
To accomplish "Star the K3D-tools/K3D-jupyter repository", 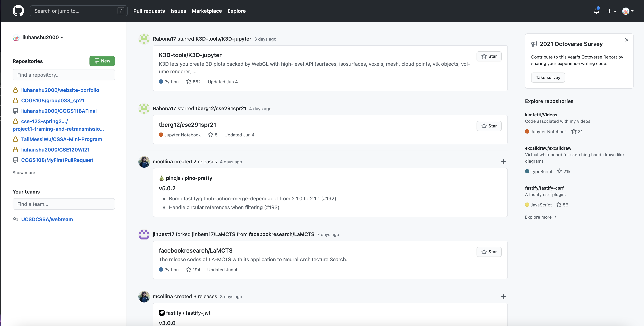I will click(x=489, y=56).
